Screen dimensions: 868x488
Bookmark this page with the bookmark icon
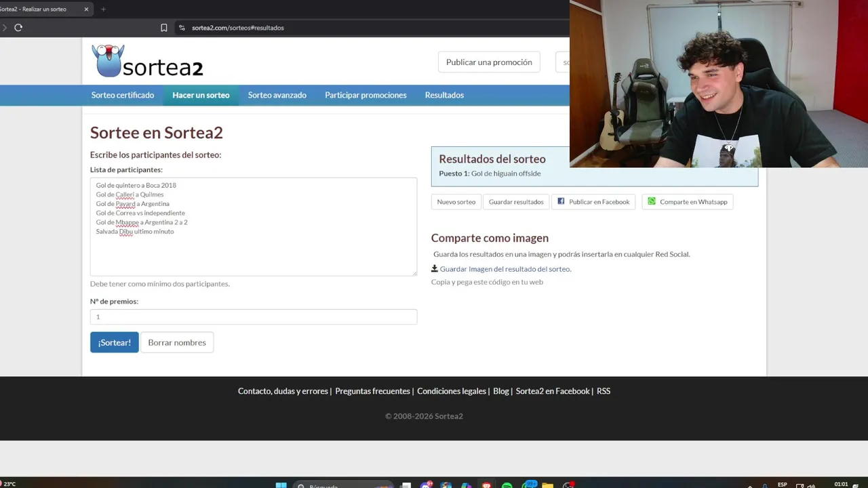(164, 28)
